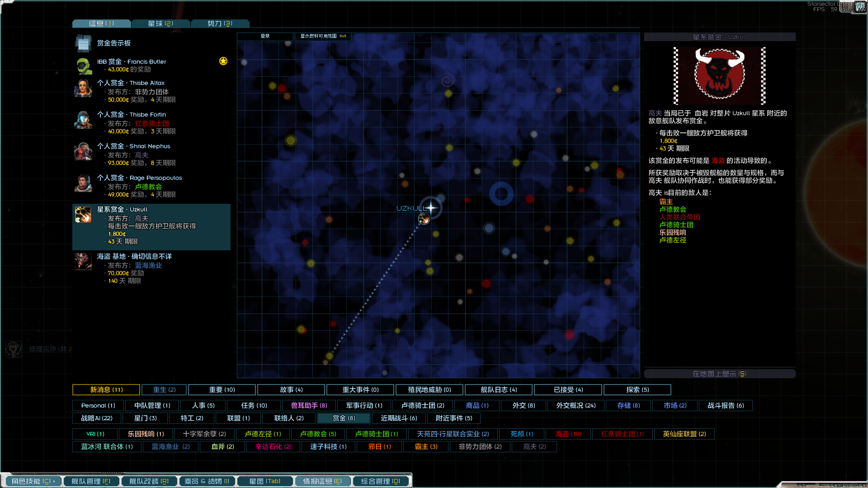
Task: Filter by 已接受 (4) tag
Action: (x=568, y=389)
